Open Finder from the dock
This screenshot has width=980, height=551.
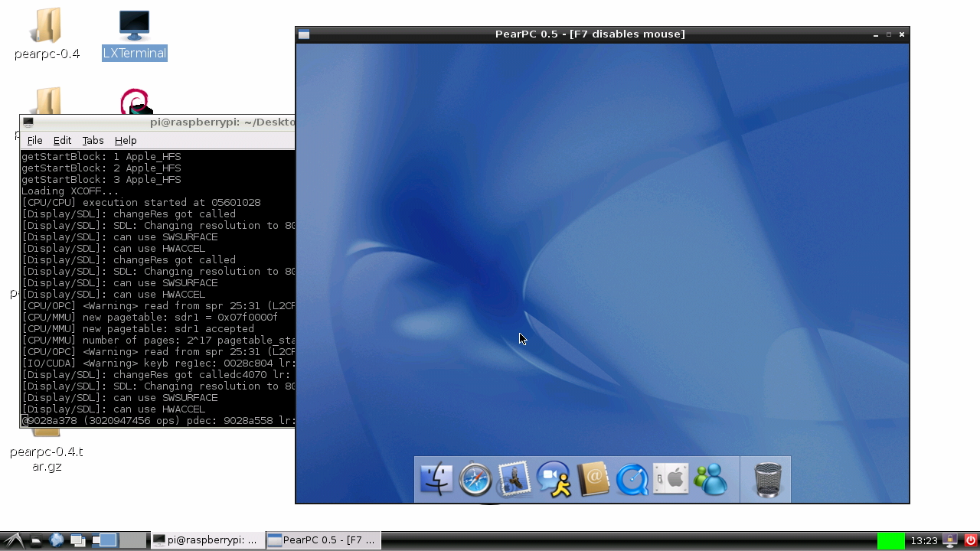(436, 480)
